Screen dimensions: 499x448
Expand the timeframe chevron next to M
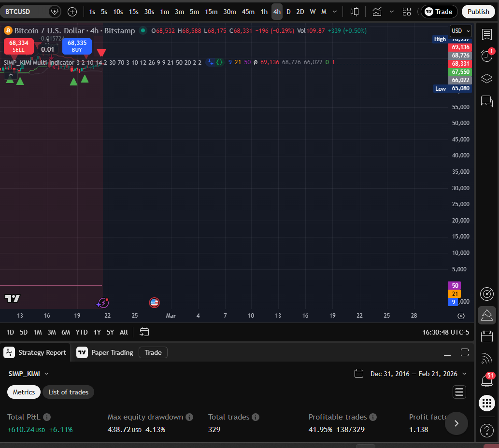[335, 11]
